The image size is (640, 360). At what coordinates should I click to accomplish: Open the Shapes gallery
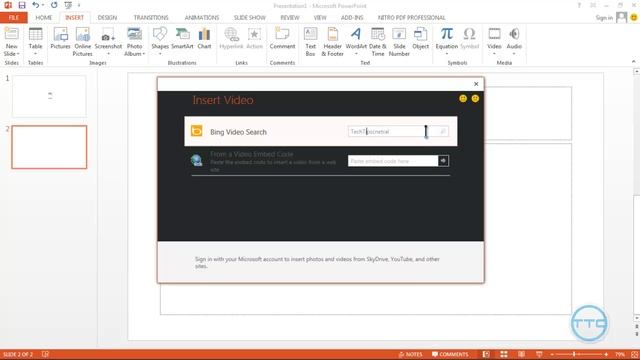click(x=160, y=42)
